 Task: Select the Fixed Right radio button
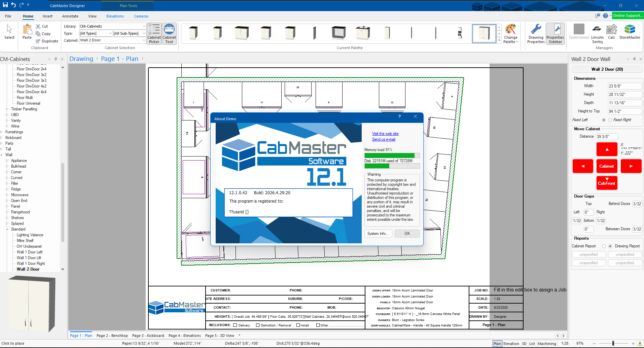point(610,120)
